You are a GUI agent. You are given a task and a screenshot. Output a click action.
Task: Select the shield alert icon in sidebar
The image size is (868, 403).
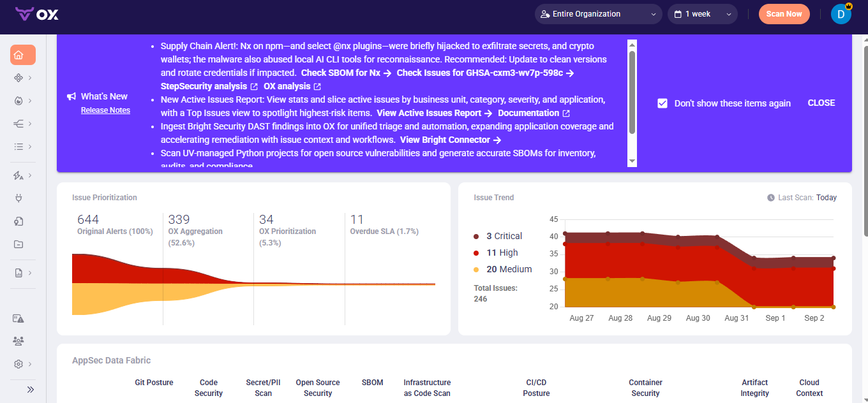(x=19, y=318)
